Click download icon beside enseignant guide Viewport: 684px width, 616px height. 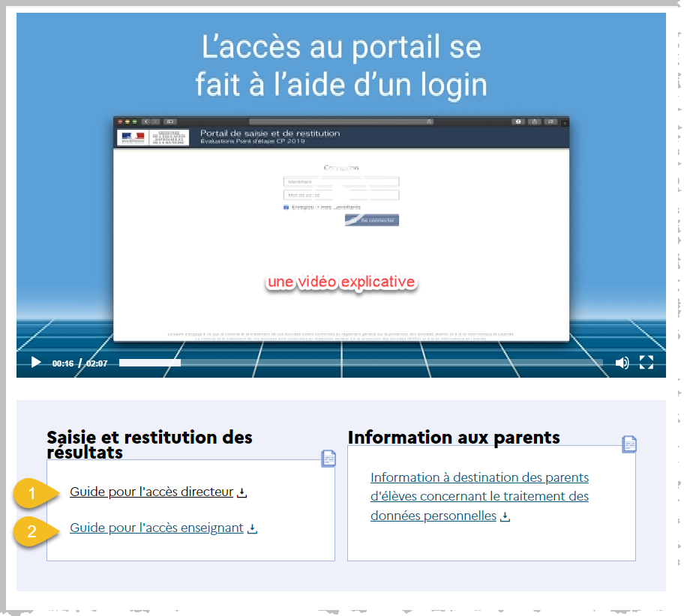253,529
